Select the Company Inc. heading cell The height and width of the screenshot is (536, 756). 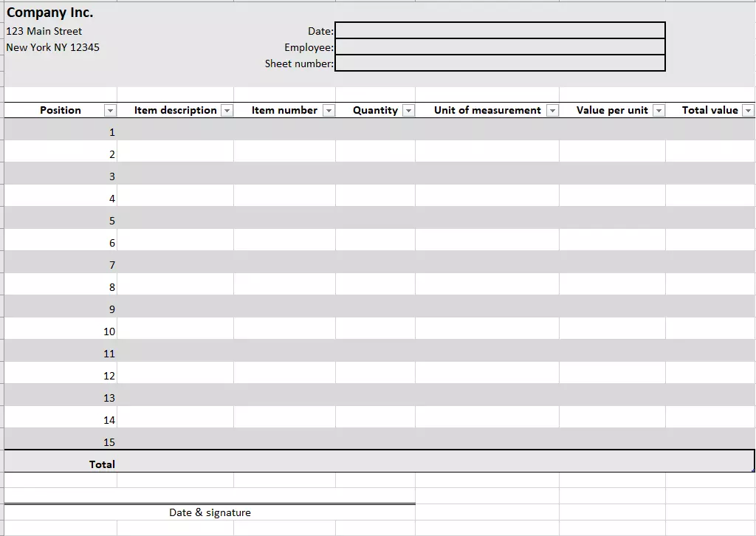(x=49, y=12)
